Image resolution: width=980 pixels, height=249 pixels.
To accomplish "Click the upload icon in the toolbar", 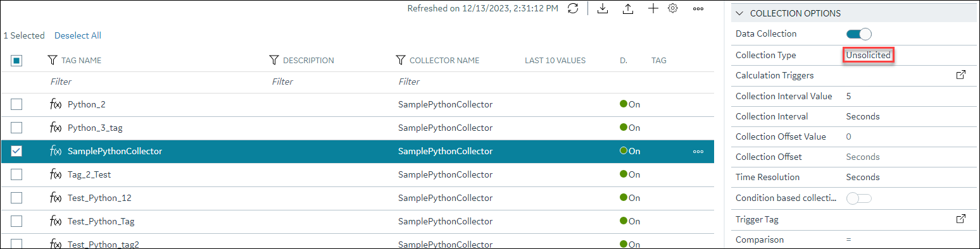I will click(x=628, y=9).
